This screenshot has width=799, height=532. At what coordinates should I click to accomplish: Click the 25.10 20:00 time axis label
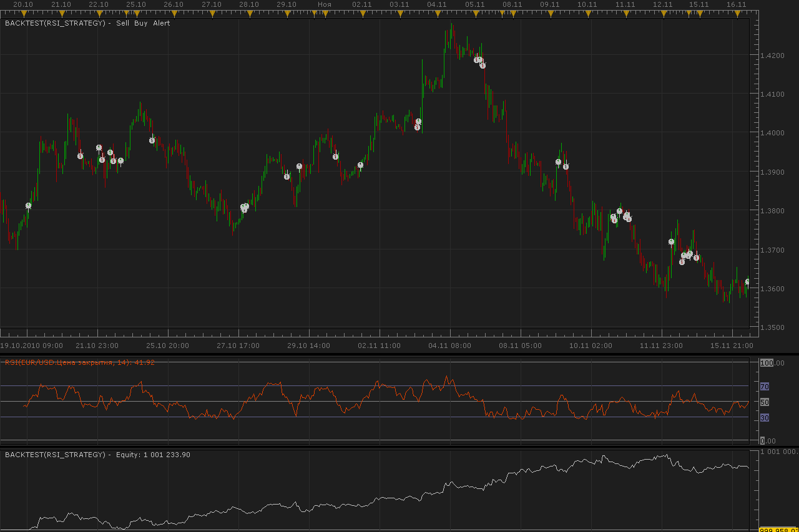point(168,345)
